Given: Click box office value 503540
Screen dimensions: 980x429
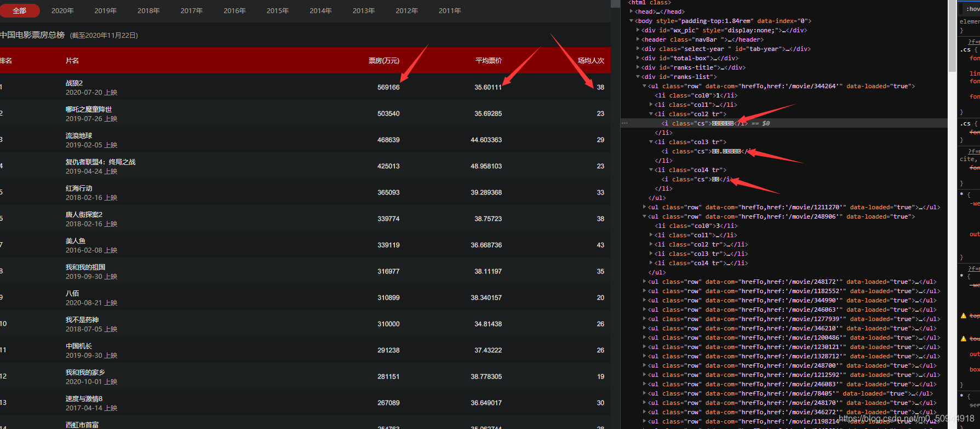Looking at the screenshot, I should [388, 113].
